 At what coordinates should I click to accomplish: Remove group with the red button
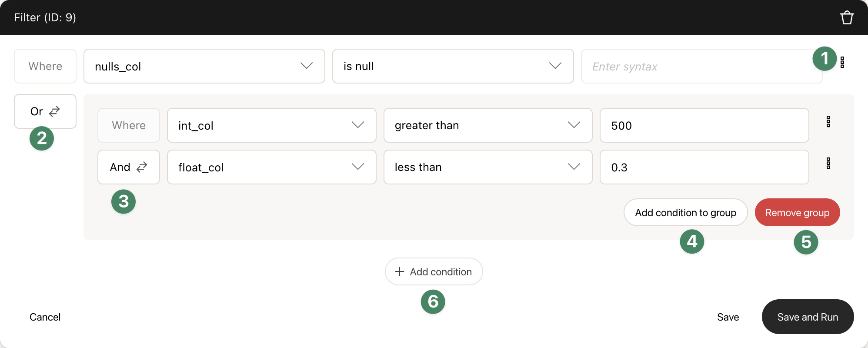tap(797, 212)
